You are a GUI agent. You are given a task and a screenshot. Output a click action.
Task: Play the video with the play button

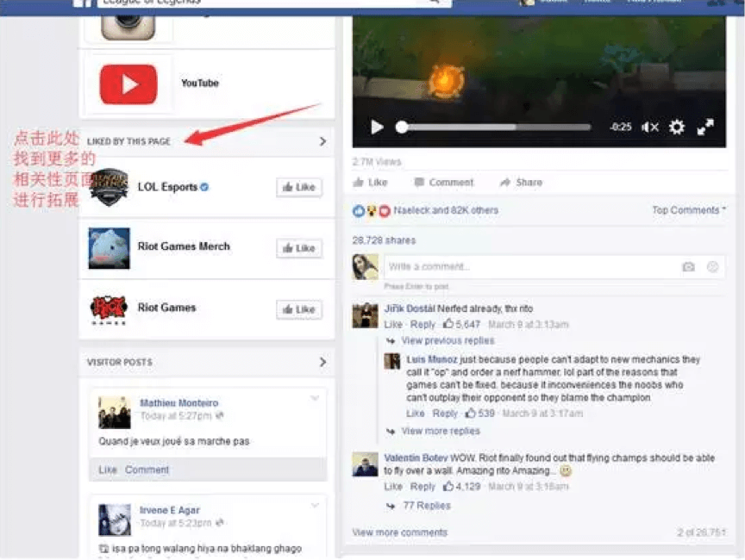(377, 128)
